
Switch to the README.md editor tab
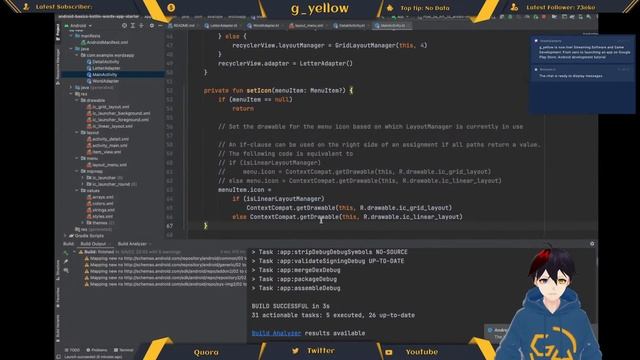[182, 26]
